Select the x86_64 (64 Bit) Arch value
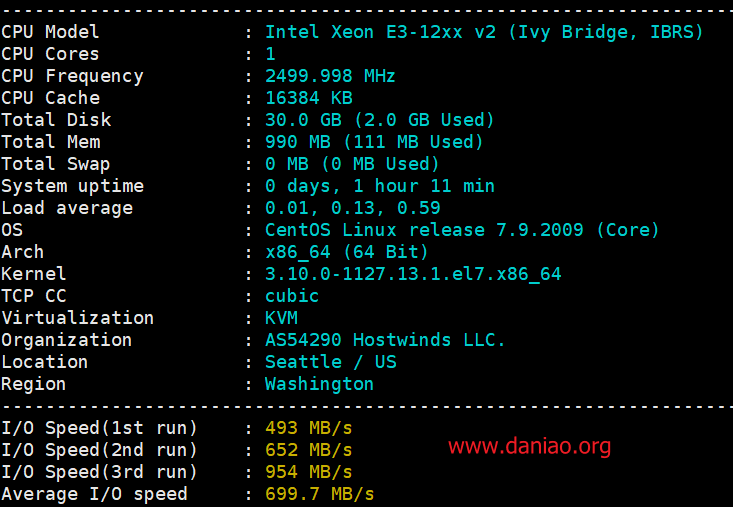This screenshot has height=507, width=733. coord(346,252)
